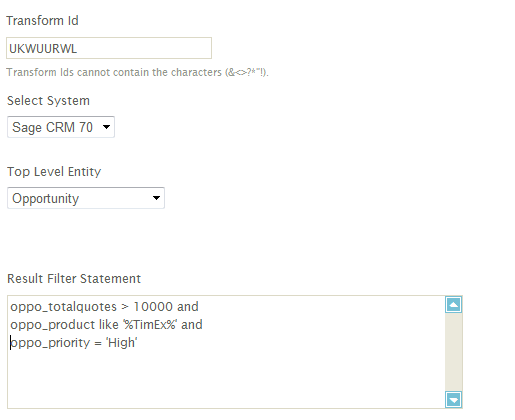Click the Top Level Entity dropdown arrow
515x420 pixels.
tap(156, 198)
